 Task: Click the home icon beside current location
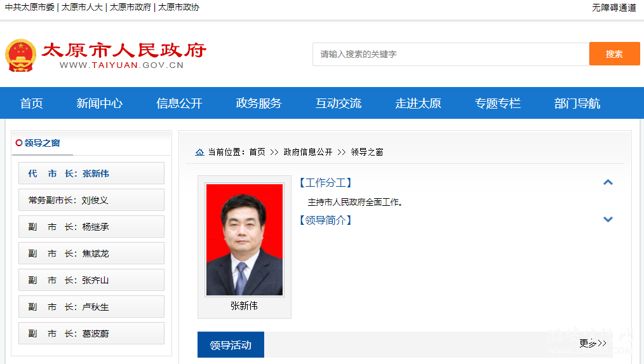(x=200, y=152)
